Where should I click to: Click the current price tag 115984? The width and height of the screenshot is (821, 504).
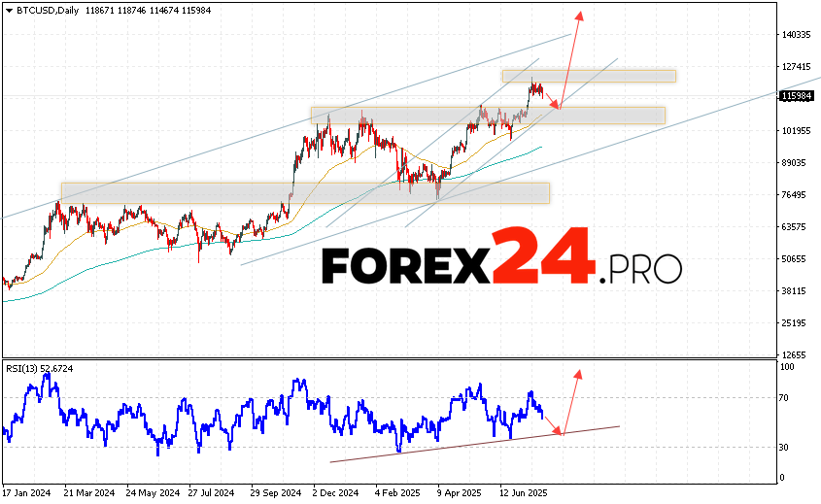799,96
